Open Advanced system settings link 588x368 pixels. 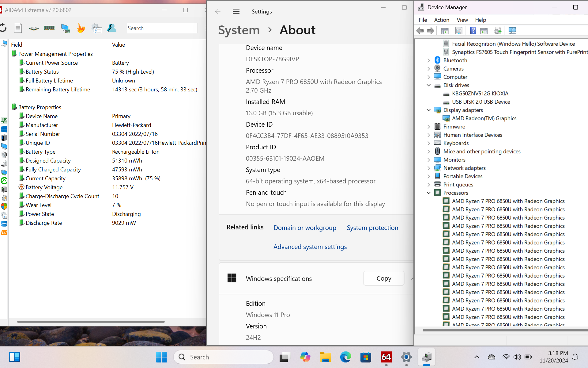click(310, 247)
